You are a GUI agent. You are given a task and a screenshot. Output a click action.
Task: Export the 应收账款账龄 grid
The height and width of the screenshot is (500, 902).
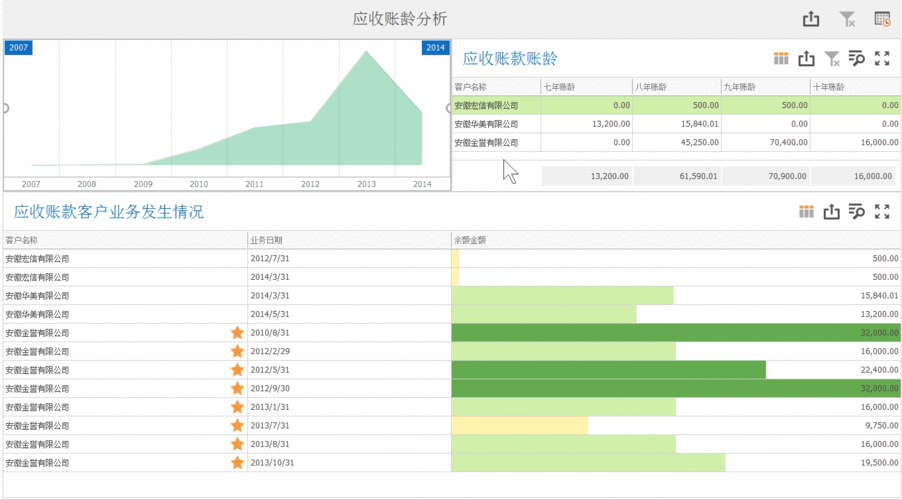click(807, 59)
